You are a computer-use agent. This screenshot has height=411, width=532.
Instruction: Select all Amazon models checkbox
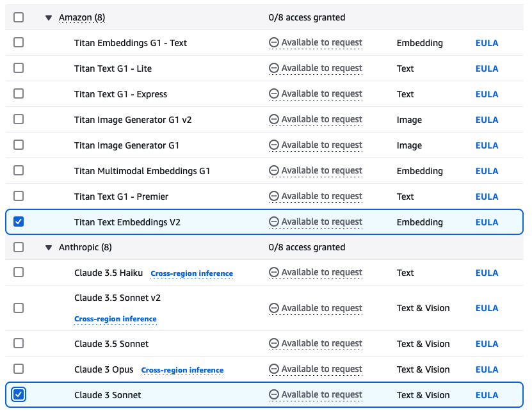[x=19, y=17]
